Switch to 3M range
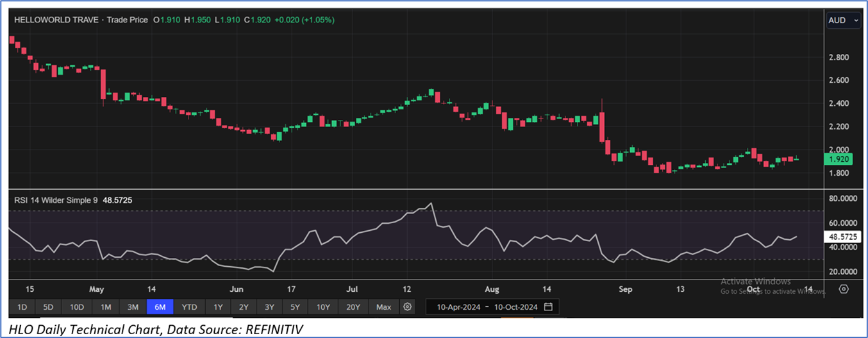Screen dimensions: 868x338 [133, 307]
